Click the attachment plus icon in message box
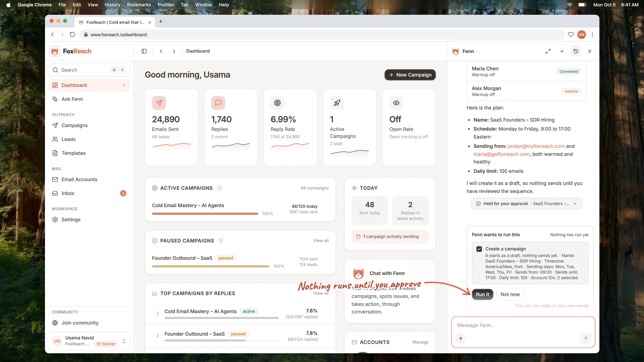 (x=461, y=338)
